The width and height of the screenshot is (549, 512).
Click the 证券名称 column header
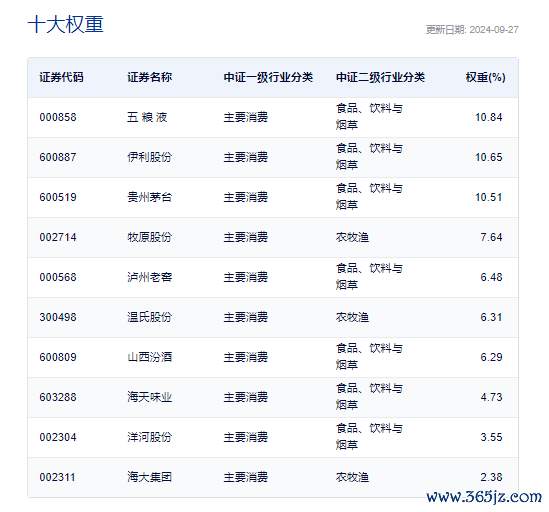click(150, 77)
